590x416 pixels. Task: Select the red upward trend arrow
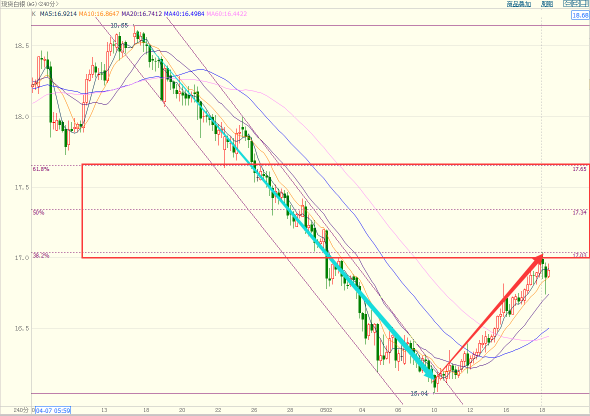click(490, 314)
